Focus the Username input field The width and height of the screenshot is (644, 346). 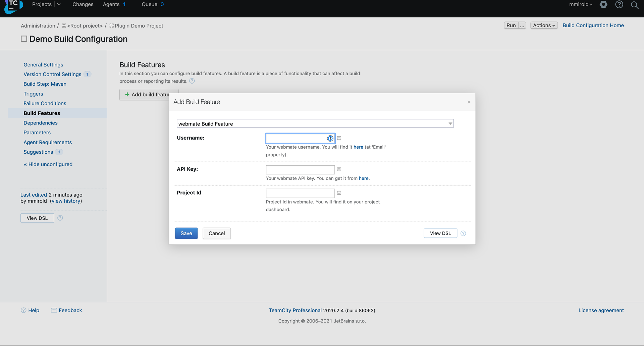click(300, 138)
